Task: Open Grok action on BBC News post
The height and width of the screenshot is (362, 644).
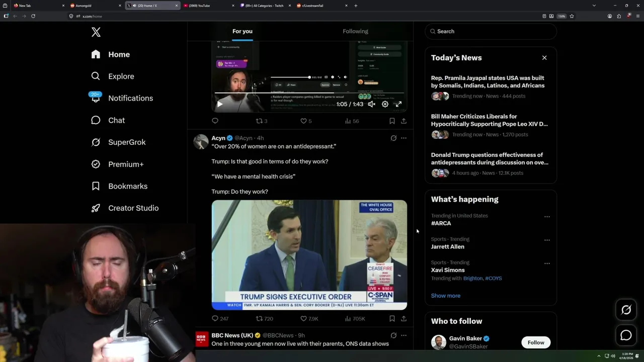Action: click(x=393, y=335)
